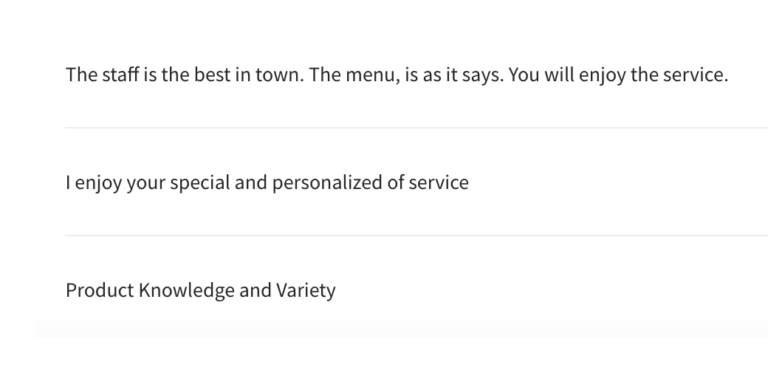The height and width of the screenshot is (381, 768).
Task: Select the sentence 'The menu, is as it says.'
Action: tap(406, 75)
